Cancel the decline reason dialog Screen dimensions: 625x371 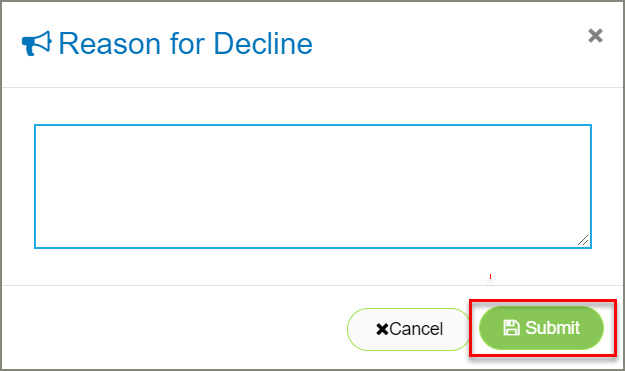(409, 329)
